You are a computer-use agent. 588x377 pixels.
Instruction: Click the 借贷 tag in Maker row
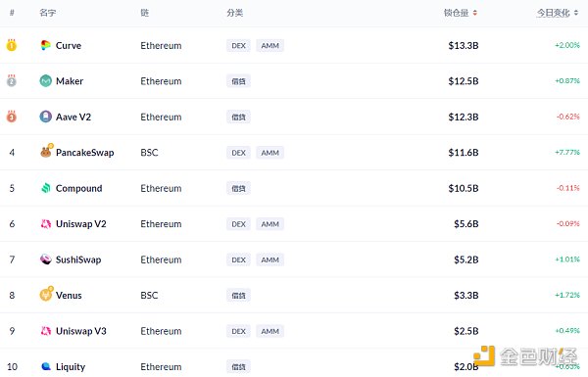point(238,81)
